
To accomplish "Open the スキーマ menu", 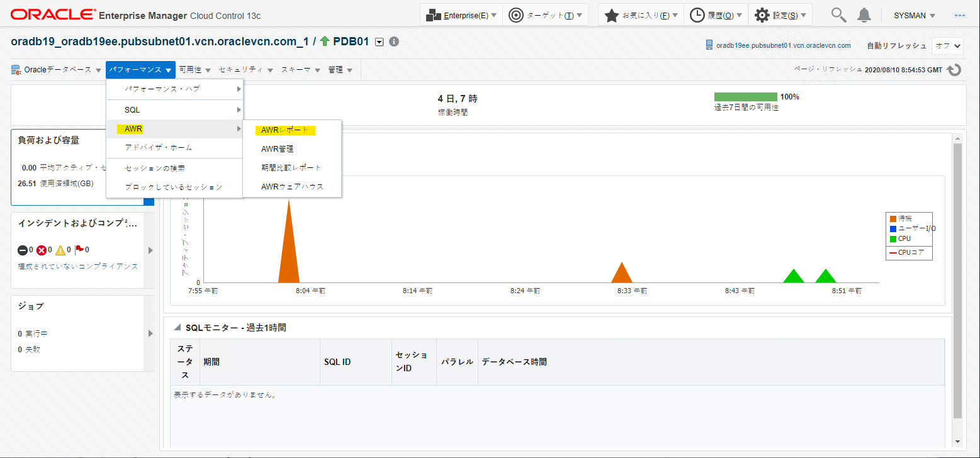I will click(x=296, y=70).
